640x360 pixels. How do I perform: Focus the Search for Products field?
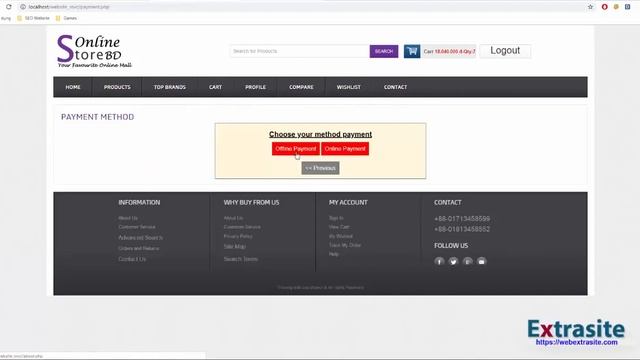coord(300,51)
